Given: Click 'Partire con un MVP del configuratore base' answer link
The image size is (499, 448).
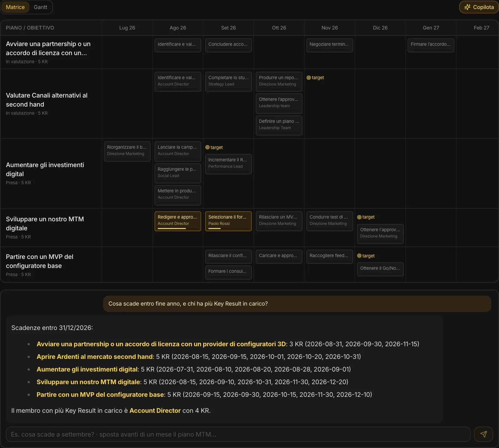Looking at the screenshot, I should (100, 395).
